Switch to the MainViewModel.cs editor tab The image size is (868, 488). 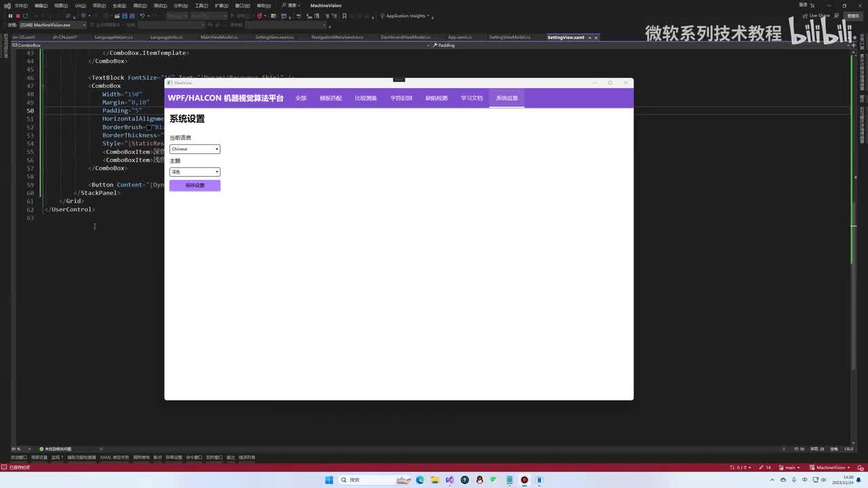click(219, 37)
